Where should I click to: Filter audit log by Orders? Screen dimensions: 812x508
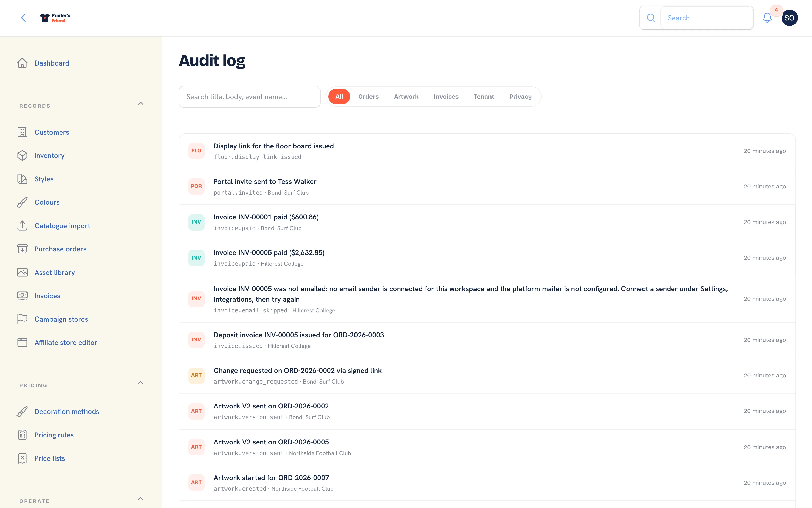tap(368, 97)
